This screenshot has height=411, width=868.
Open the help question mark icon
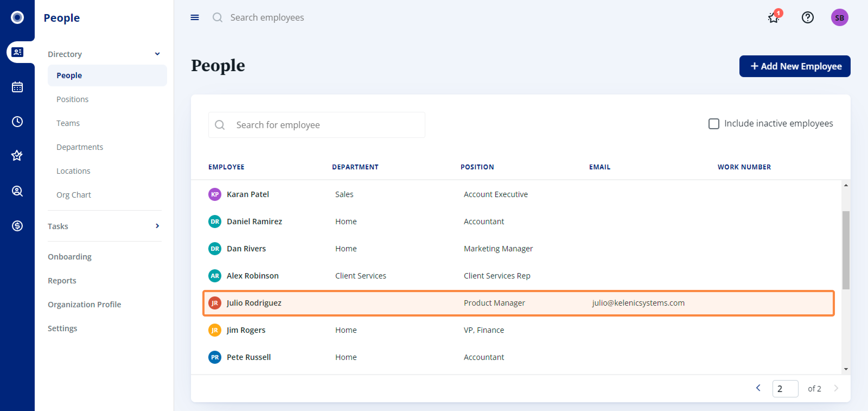pos(807,17)
